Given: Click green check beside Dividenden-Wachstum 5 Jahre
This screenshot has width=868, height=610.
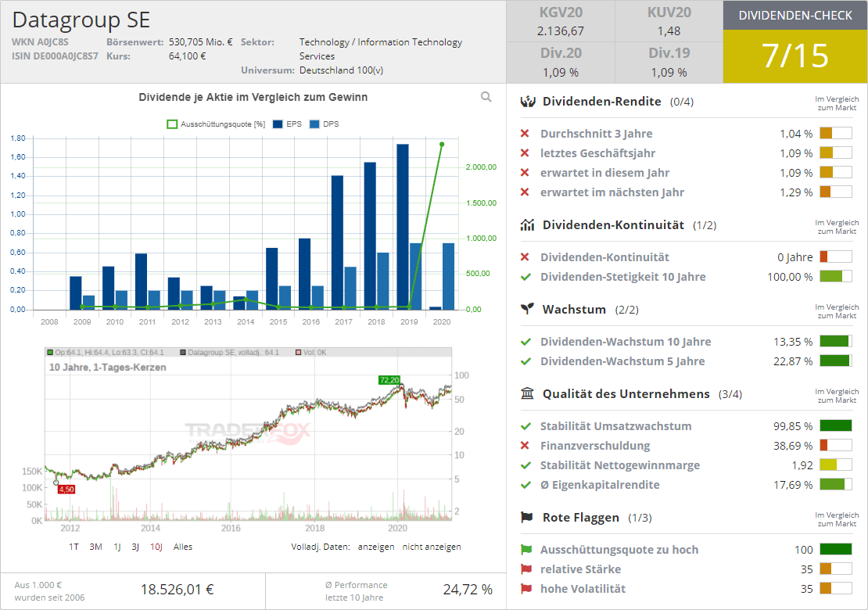Looking at the screenshot, I should pos(526,361).
